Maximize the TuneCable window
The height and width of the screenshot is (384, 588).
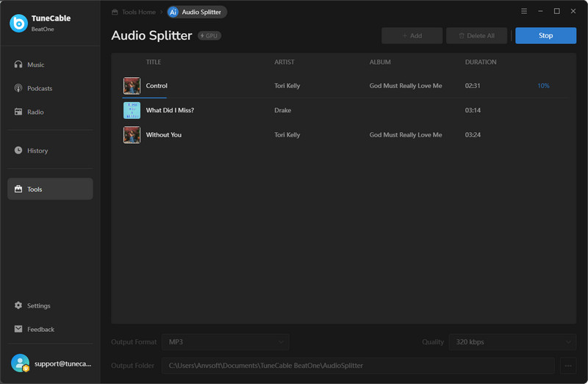pyautogui.click(x=557, y=11)
